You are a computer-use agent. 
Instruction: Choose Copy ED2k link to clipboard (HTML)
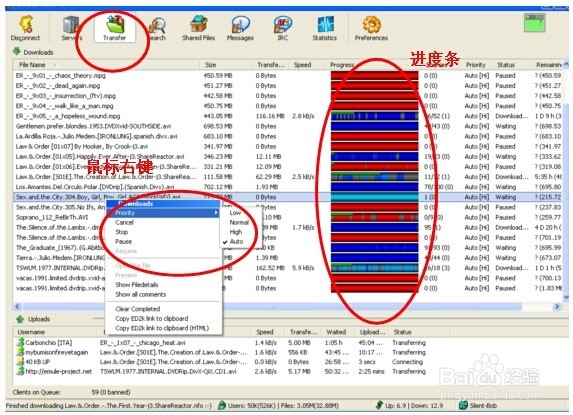pos(162,328)
